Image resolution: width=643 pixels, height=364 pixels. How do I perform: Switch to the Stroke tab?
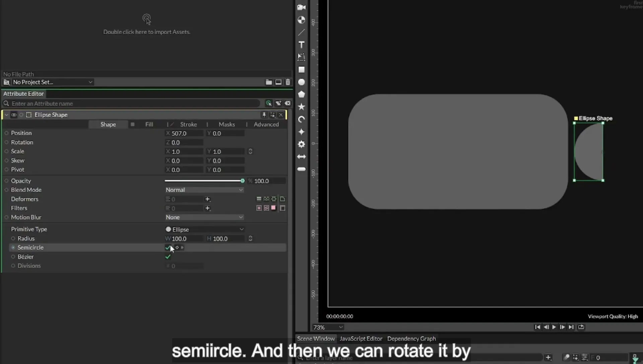click(x=189, y=124)
